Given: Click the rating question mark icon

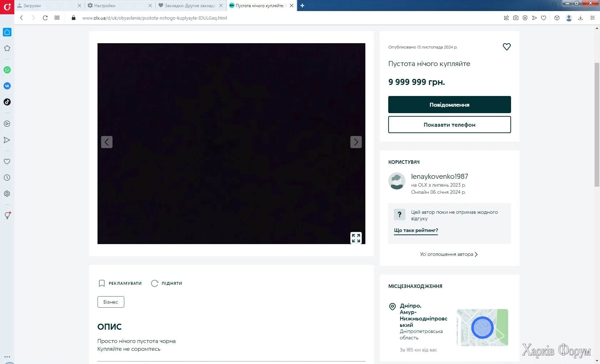Looking at the screenshot, I should tap(400, 214).
